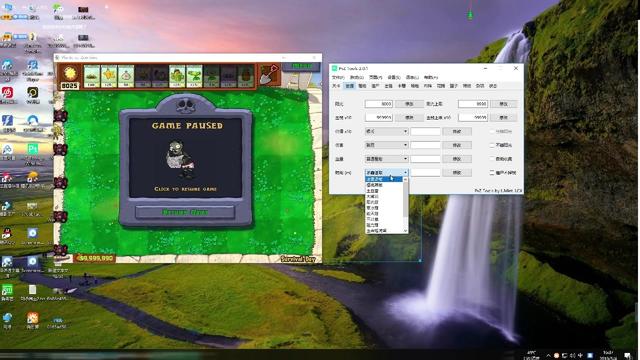The width and height of the screenshot is (640, 360).
Task: Choose the green pea plant seed packet
Action: (194, 76)
